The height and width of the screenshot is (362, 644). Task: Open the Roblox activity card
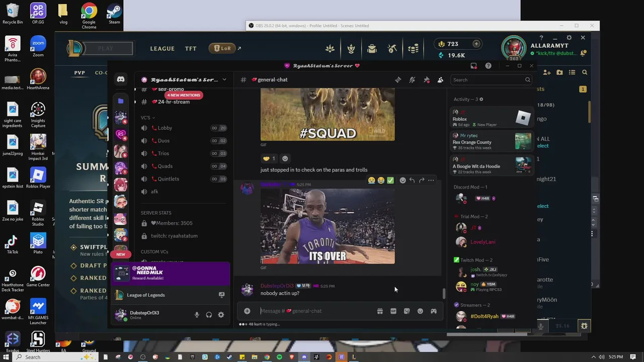pos(491,118)
